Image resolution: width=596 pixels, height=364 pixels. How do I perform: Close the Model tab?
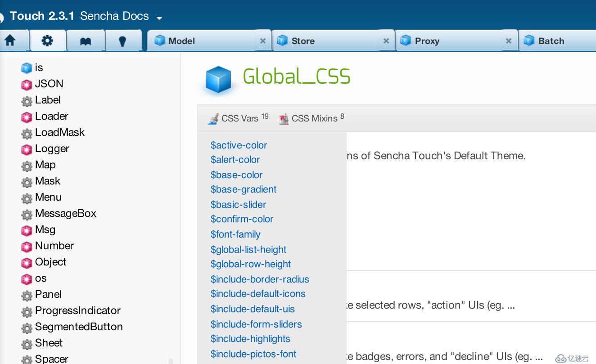click(263, 41)
